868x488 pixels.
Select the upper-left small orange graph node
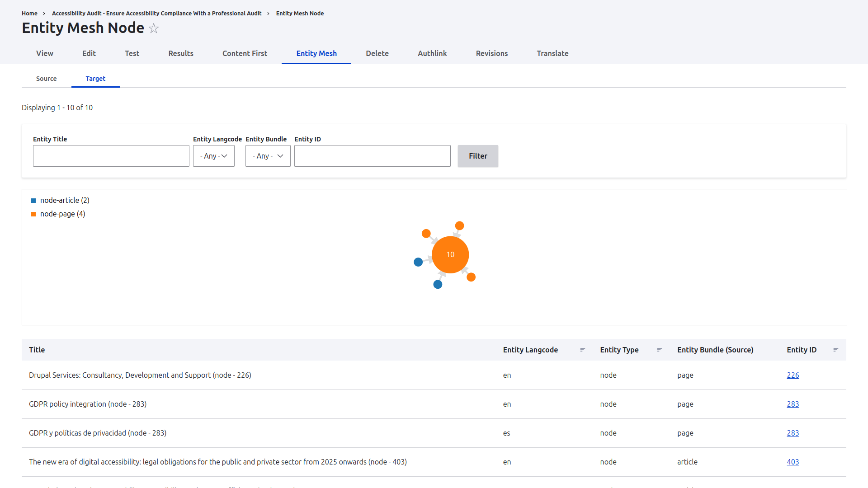pos(426,234)
